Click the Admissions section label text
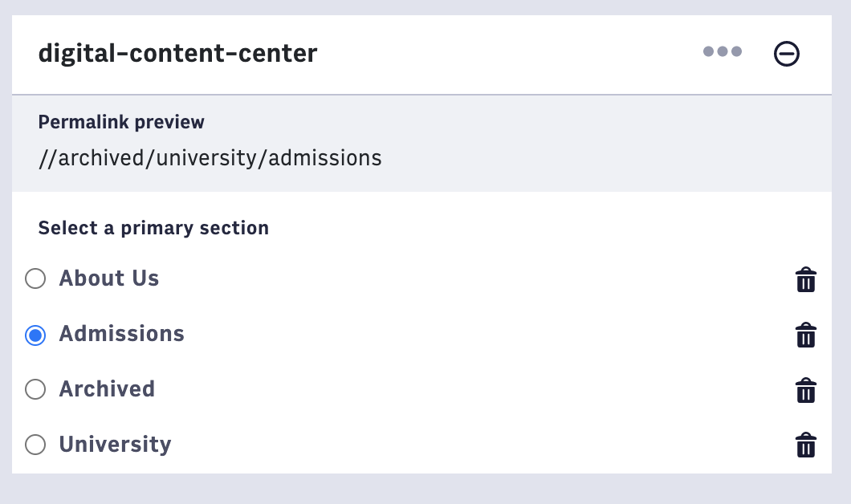The width and height of the screenshot is (851, 504). (x=122, y=334)
